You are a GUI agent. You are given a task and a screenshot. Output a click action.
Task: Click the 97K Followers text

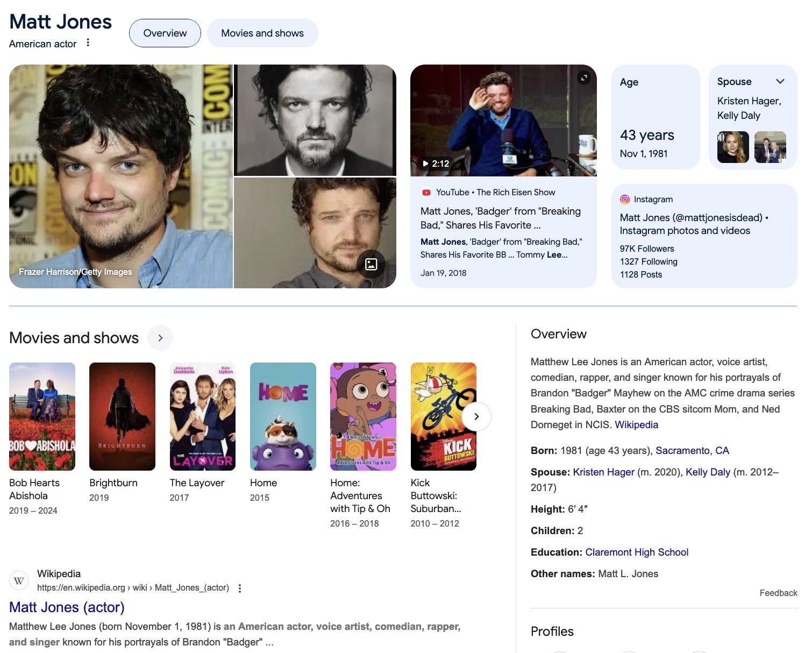pos(646,249)
